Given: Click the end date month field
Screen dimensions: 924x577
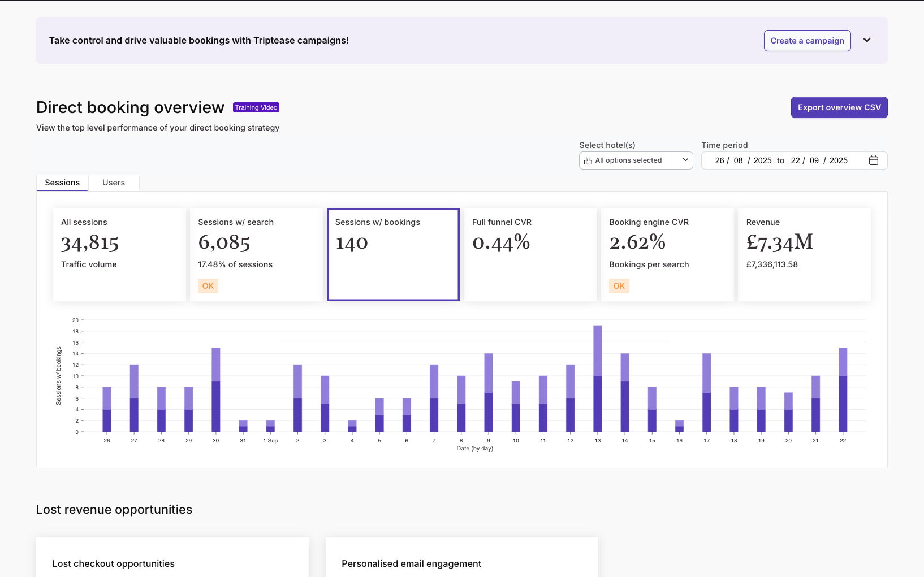Looking at the screenshot, I should [814, 160].
